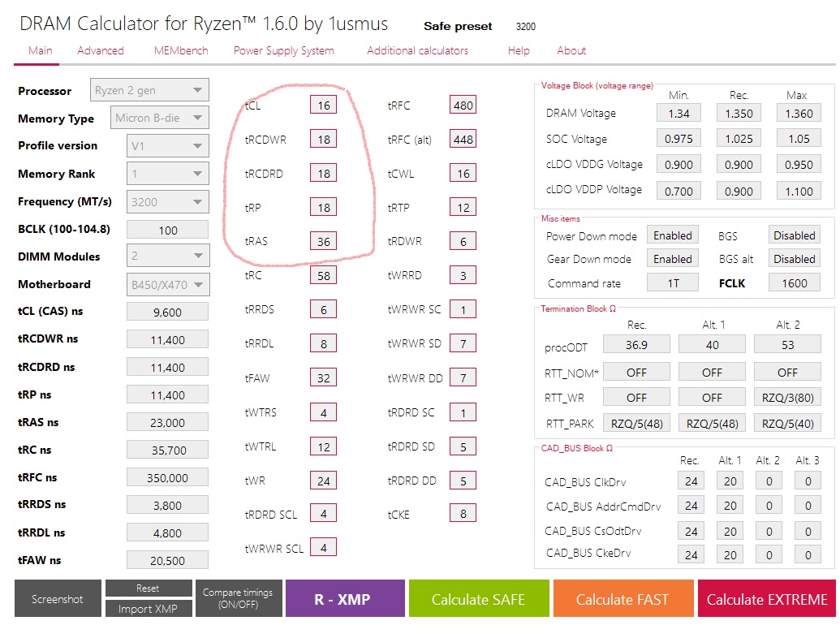Select the tRCDRD timing value box

click(324, 173)
